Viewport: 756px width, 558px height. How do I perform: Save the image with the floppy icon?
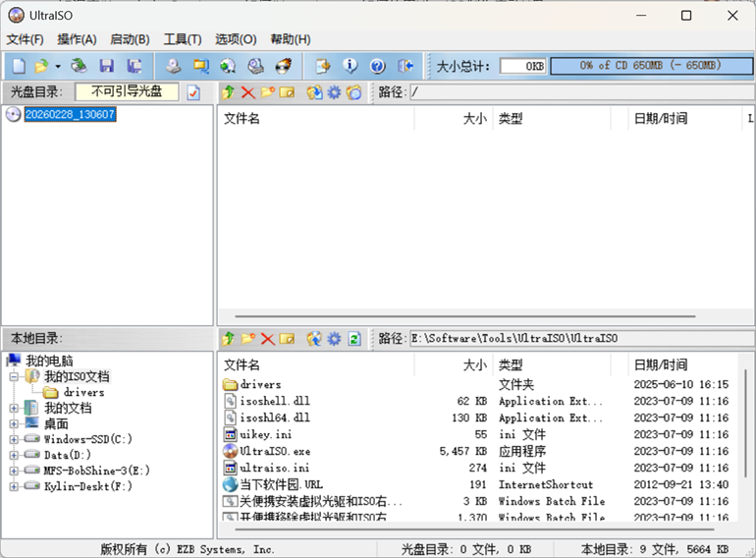(107, 66)
